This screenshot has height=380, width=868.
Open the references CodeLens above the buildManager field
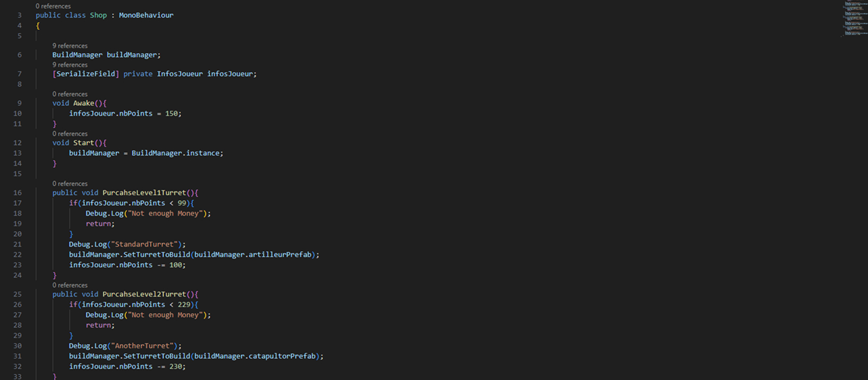coord(70,46)
